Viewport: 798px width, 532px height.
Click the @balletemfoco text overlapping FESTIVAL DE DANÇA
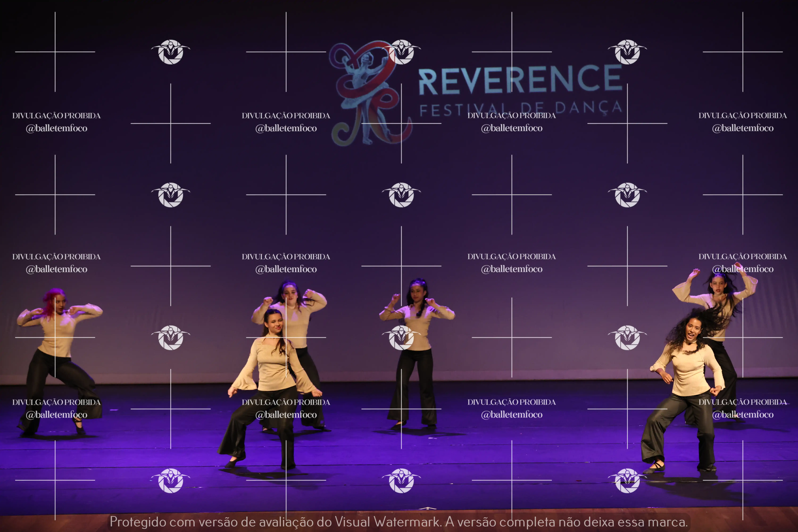coord(512,128)
